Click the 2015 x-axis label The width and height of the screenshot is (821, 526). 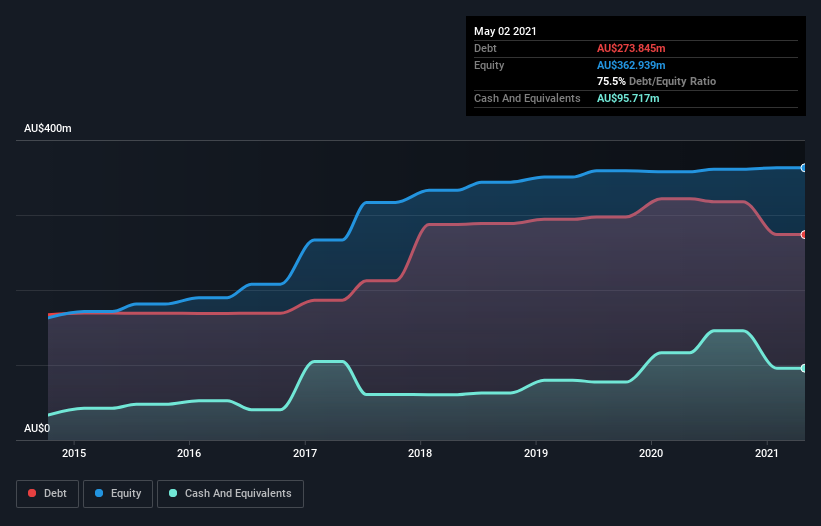74,453
